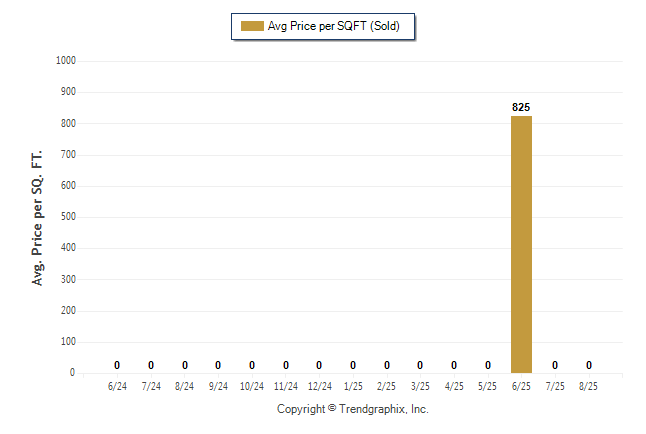Click the 7/24 x-axis label

(151, 386)
